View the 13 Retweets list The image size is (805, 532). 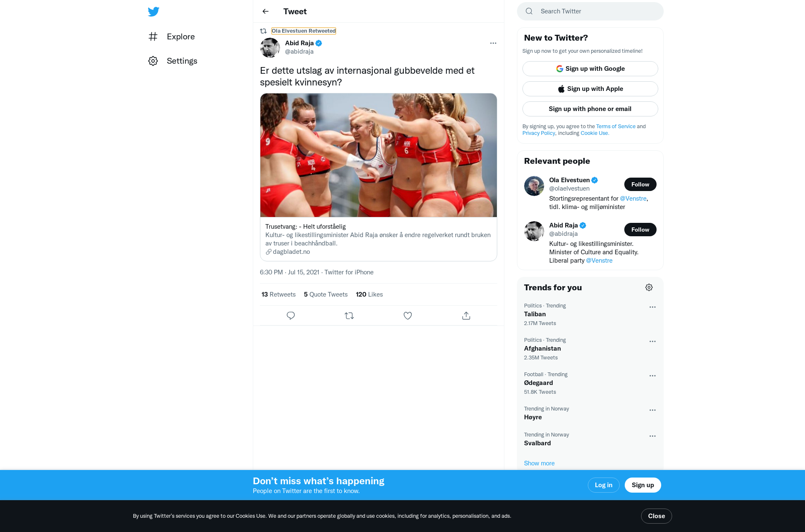point(278,294)
